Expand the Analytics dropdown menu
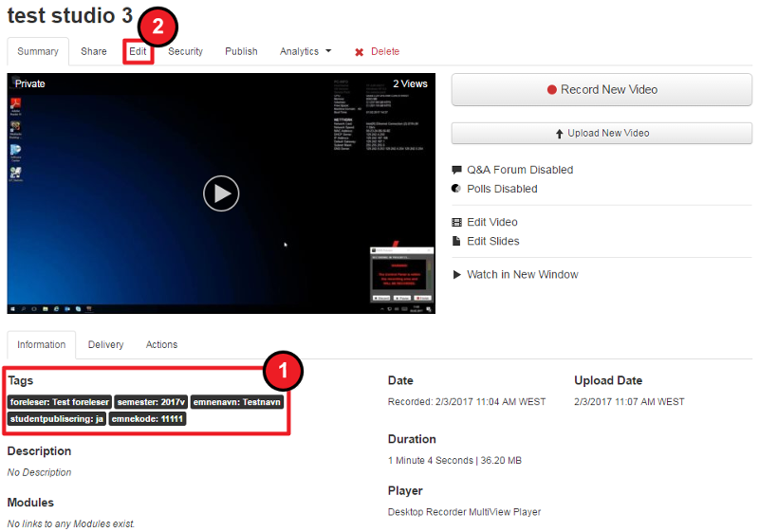 305,51
